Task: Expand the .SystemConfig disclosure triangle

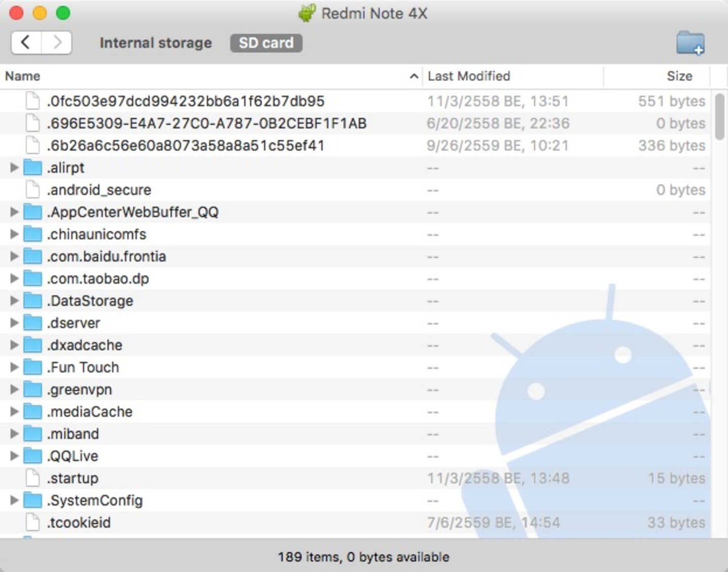Action: [x=14, y=501]
